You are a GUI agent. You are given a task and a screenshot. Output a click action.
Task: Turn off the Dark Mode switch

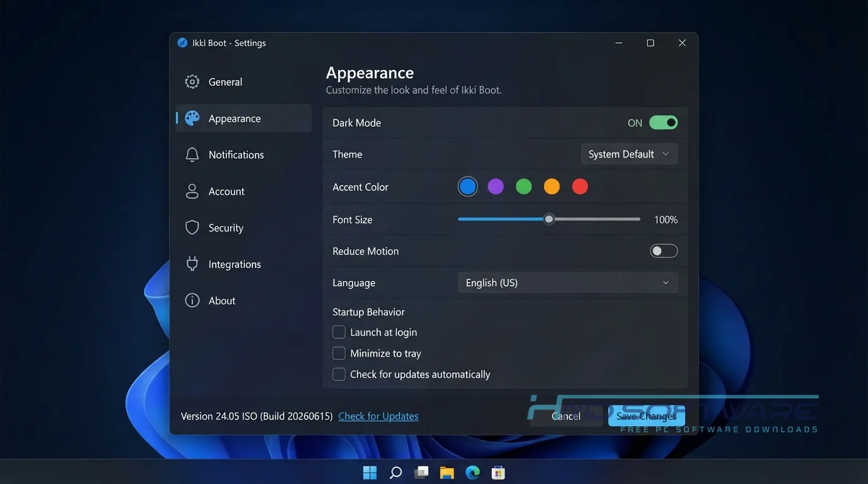click(x=664, y=122)
